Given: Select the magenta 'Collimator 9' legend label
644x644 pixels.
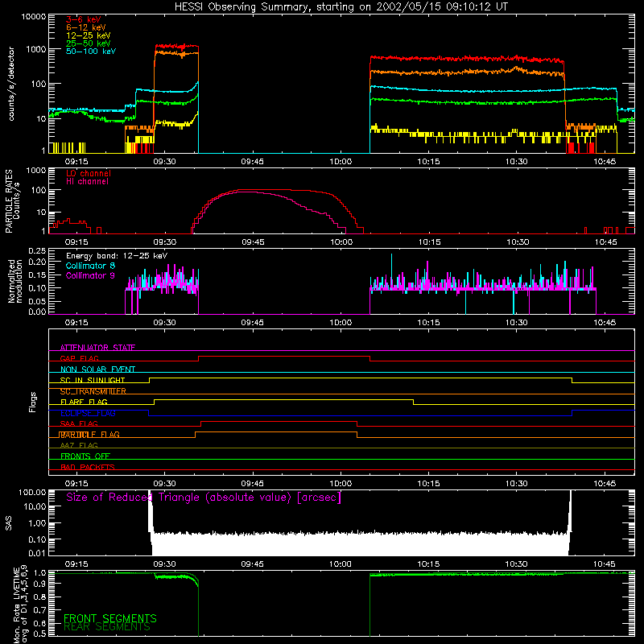Looking at the screenshot, I should coord(90,275).
